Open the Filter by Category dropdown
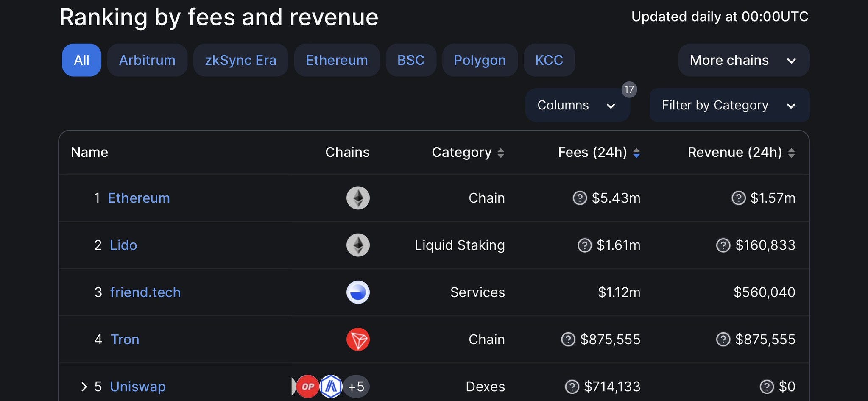868x401 pixels. (x=729, y=105)
